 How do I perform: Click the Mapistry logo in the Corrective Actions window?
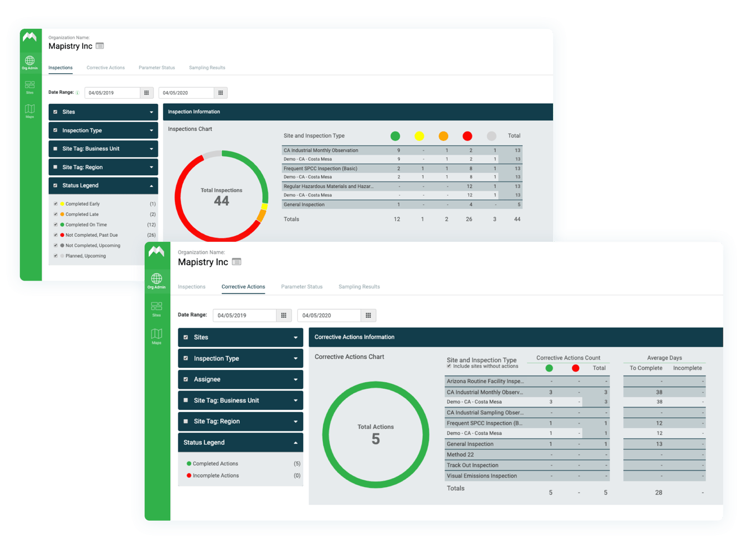156,251
